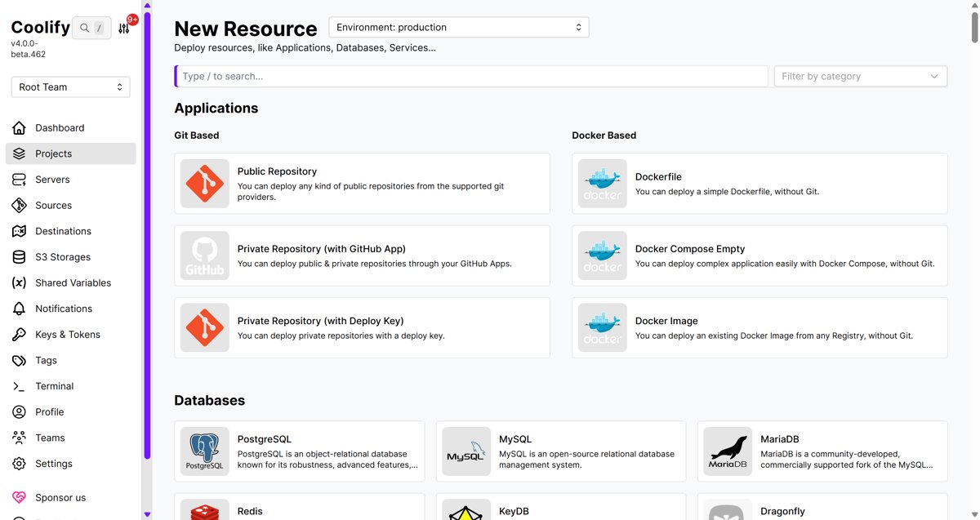The width and height of the screenshot is (980, 520).
Task: Click the resource search input field
Action: 472,77
